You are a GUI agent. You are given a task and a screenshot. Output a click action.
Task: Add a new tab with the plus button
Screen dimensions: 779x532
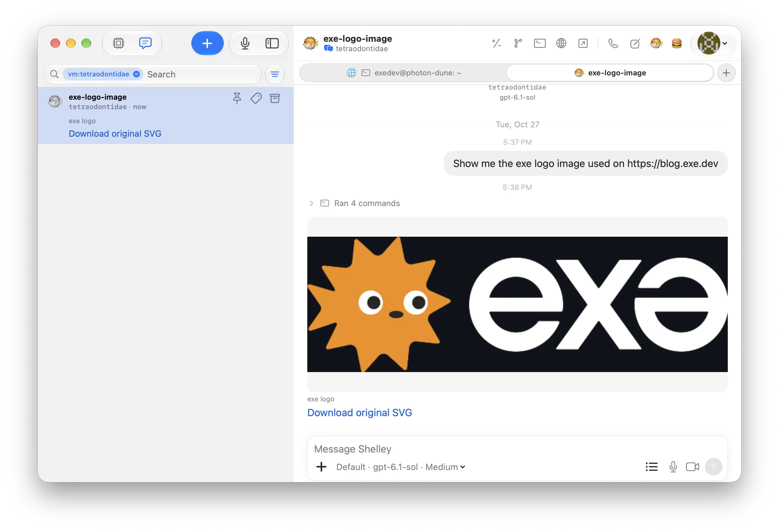[x=726, y=73]
